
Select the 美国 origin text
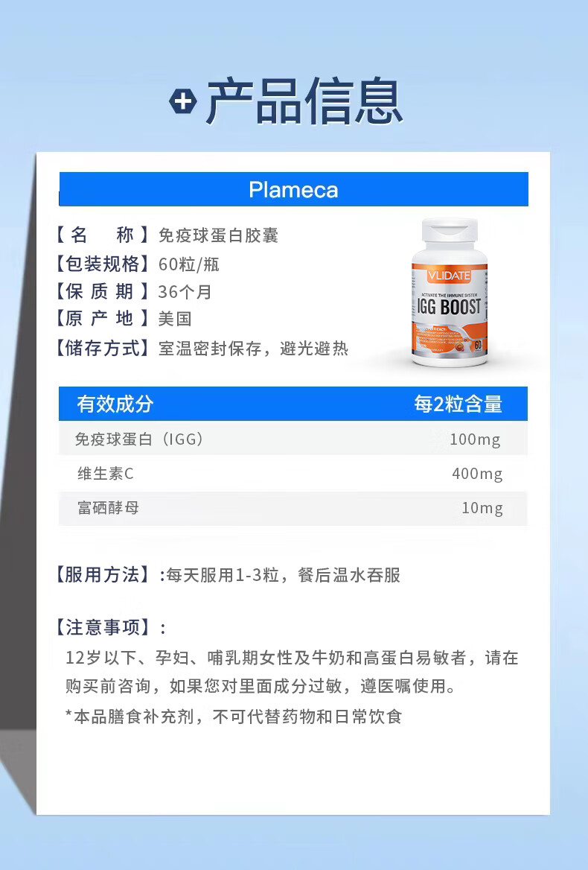175,319
